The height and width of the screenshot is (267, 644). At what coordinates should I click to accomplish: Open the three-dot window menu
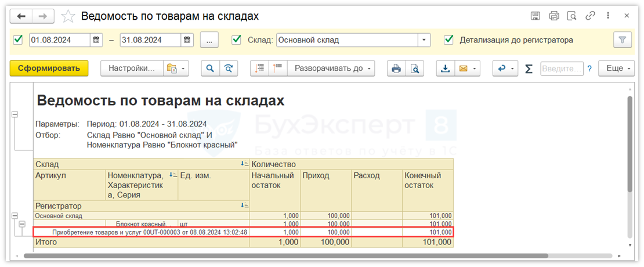click(608, 16)
